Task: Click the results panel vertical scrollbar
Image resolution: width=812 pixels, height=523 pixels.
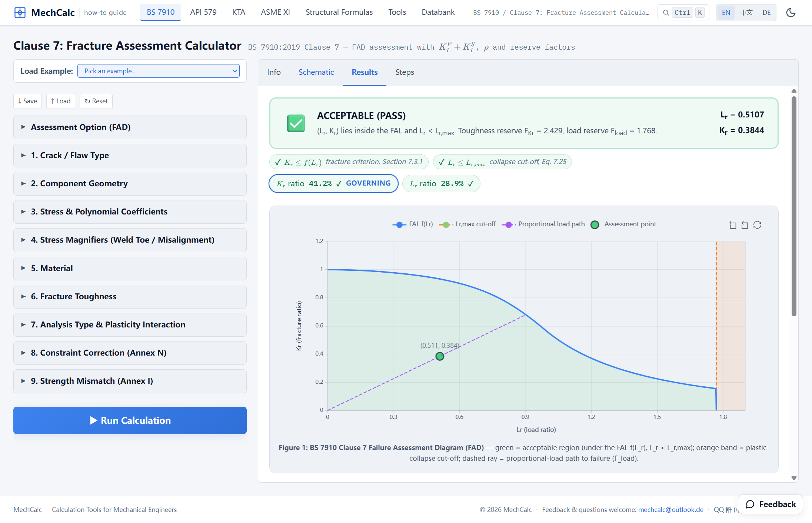Action: click(794, 206)
